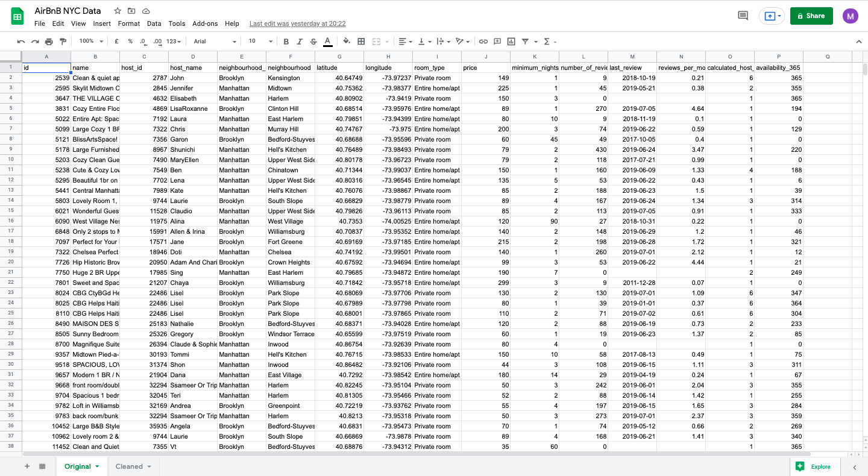
Task: Open the last edit history link
Action: click(x=298, y=23)
